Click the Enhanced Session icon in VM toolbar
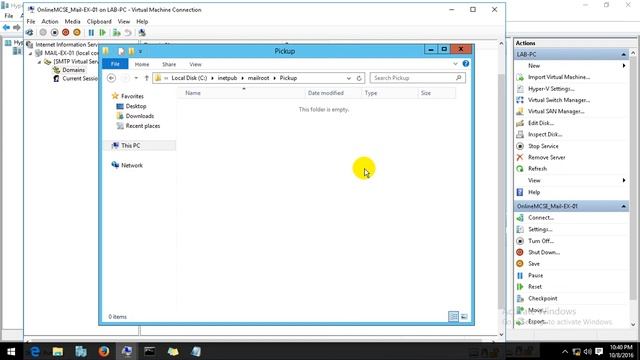640x360 pixels. pyautogui.click(x=142, y=33)
